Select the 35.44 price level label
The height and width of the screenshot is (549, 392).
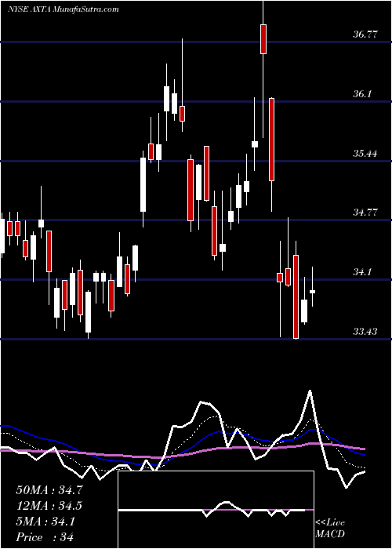click(365, 154)
